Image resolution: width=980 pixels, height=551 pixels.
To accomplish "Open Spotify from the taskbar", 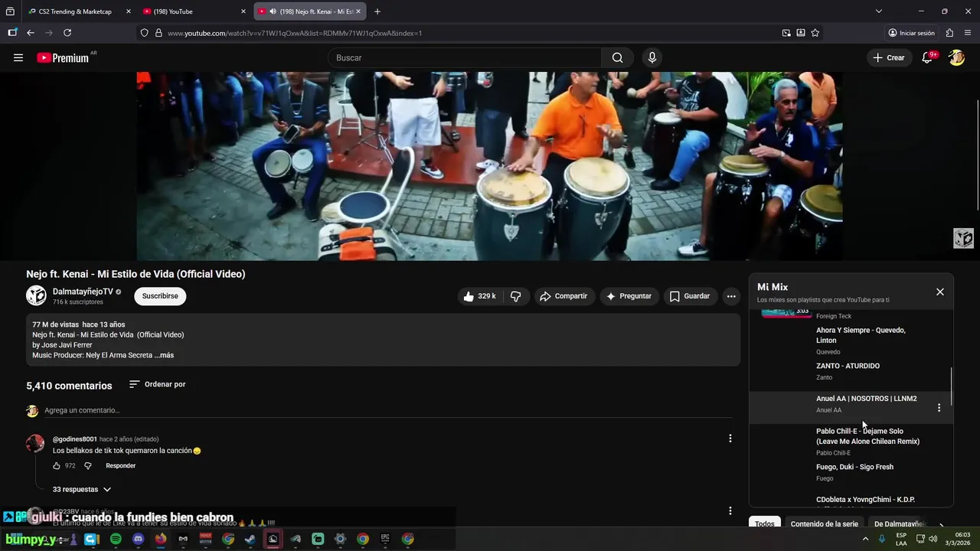I will [x=116, y=539].
